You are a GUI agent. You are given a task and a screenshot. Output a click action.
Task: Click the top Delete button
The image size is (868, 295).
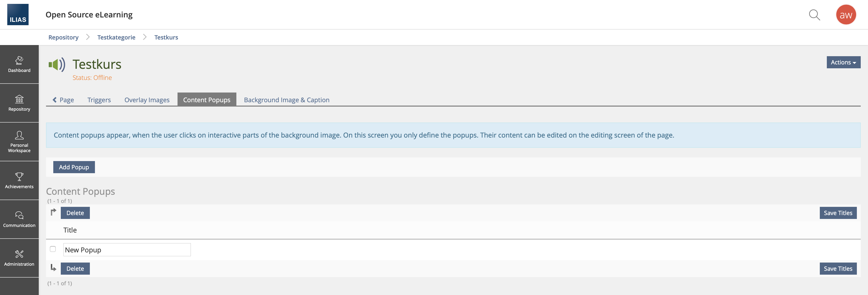[x=75, y=213]
